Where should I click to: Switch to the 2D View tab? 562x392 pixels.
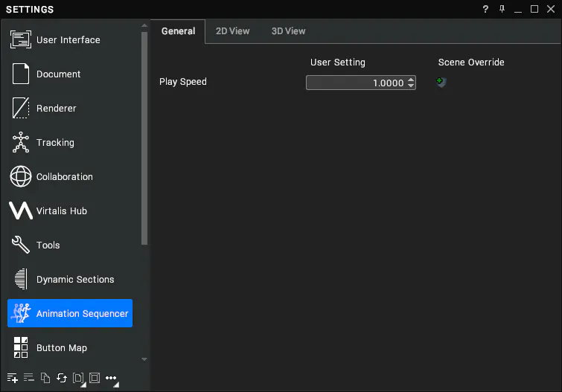tap(232, 31)
